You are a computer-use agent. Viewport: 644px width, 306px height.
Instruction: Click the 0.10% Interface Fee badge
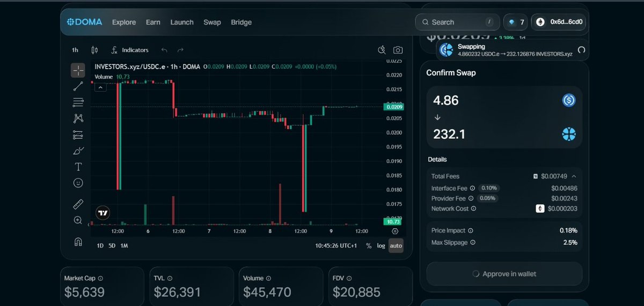pyautogui.click(x=488, y=188)
